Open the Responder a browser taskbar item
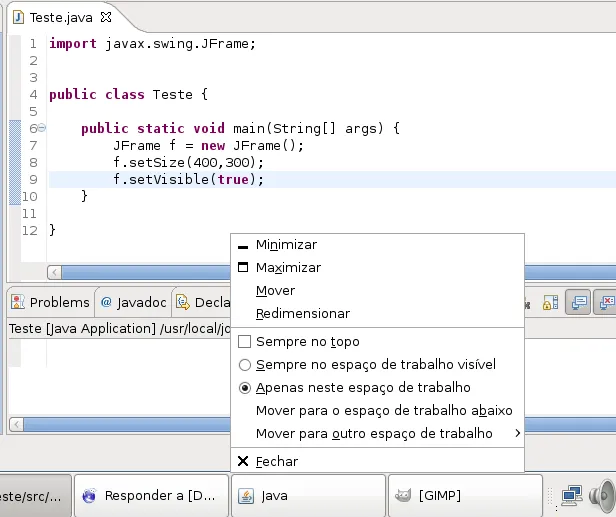The image size is (616, 517). tap(150, 495)
